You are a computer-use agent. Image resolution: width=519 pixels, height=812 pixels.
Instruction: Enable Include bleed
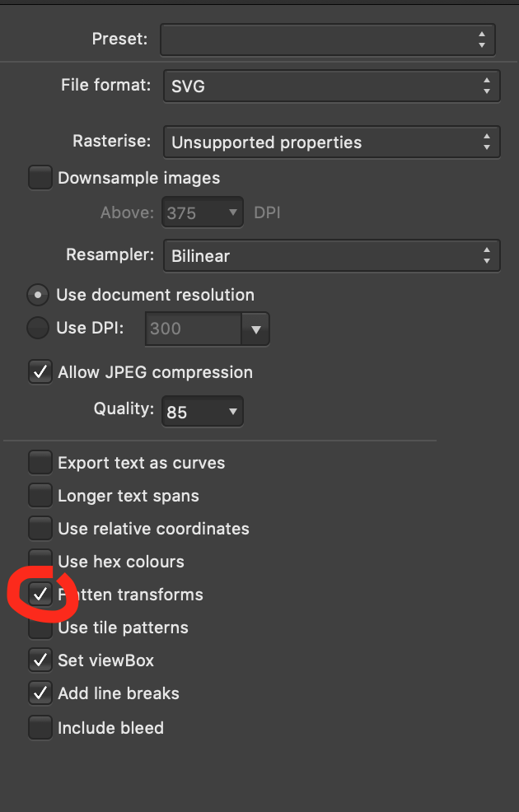point(40,727)
